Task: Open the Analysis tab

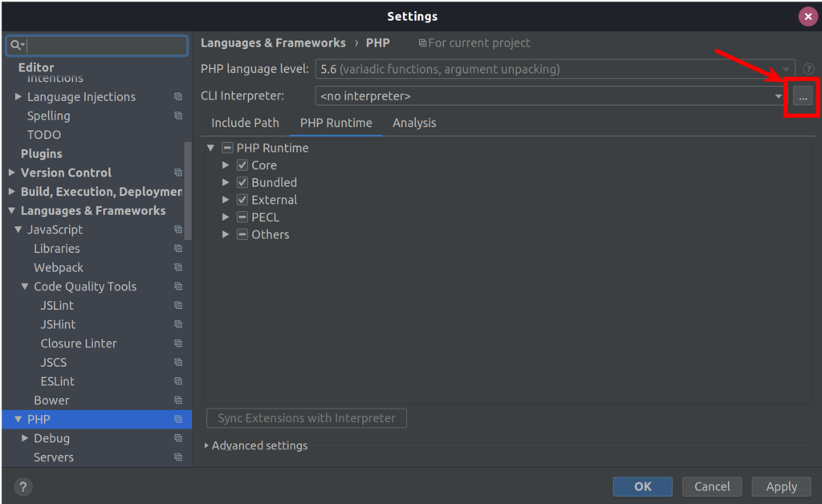Action: (x=414, y=123)
